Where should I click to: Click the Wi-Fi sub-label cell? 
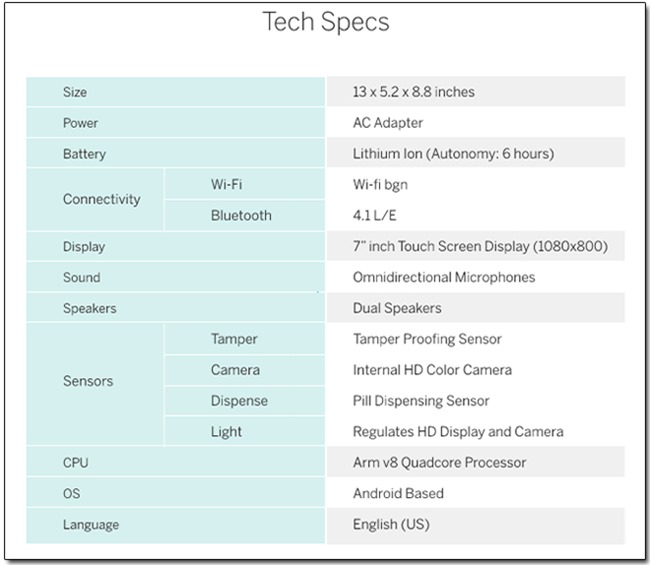pos(245,184)
